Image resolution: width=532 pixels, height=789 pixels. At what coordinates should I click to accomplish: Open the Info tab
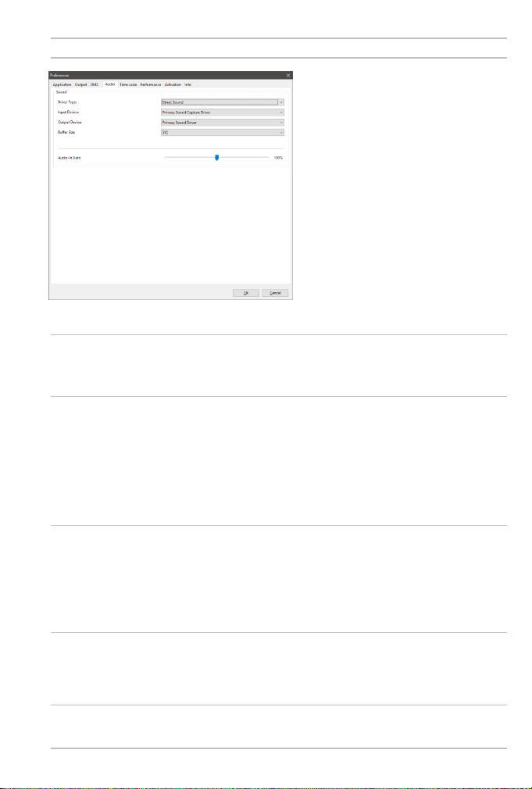coord(187,84)
